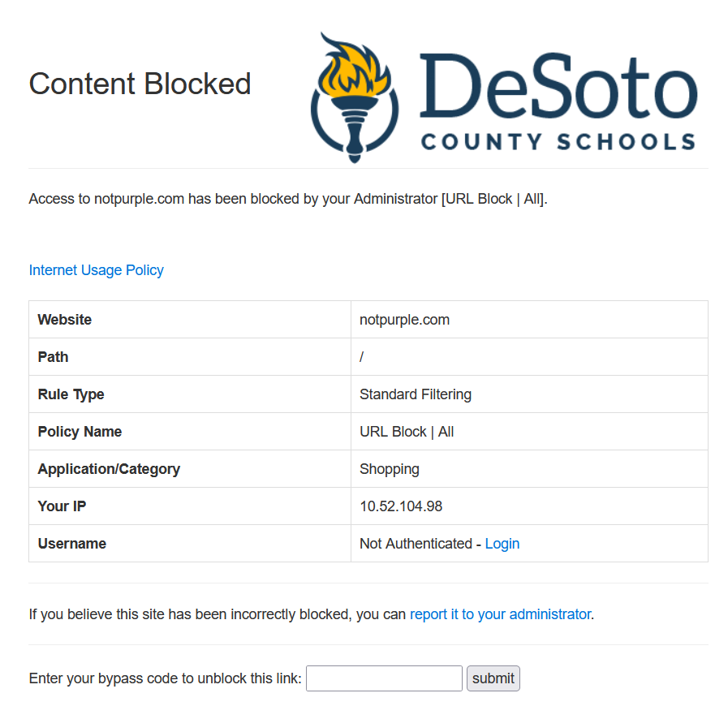
Task: Open report it to your administrator link
Action: tap(500, 614)
